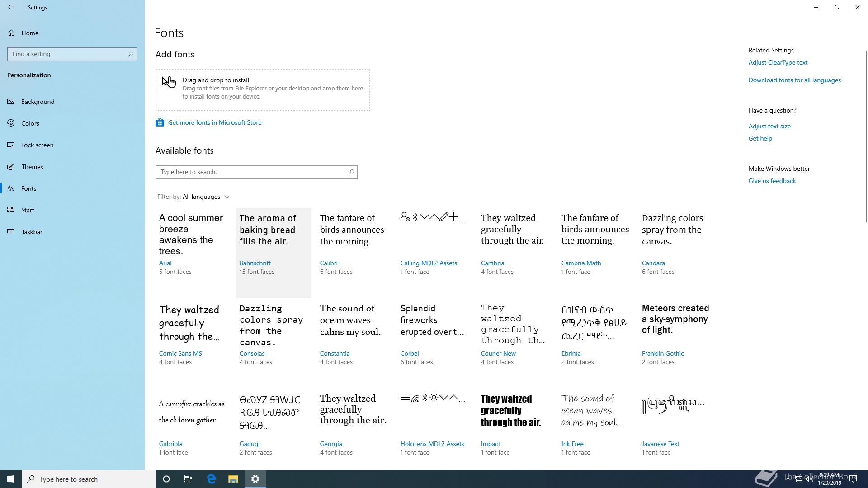Click the Fonts sidebar icon
Image resolution: width=868 pixels, height=488 pixels.
click(x=11, y=188)
